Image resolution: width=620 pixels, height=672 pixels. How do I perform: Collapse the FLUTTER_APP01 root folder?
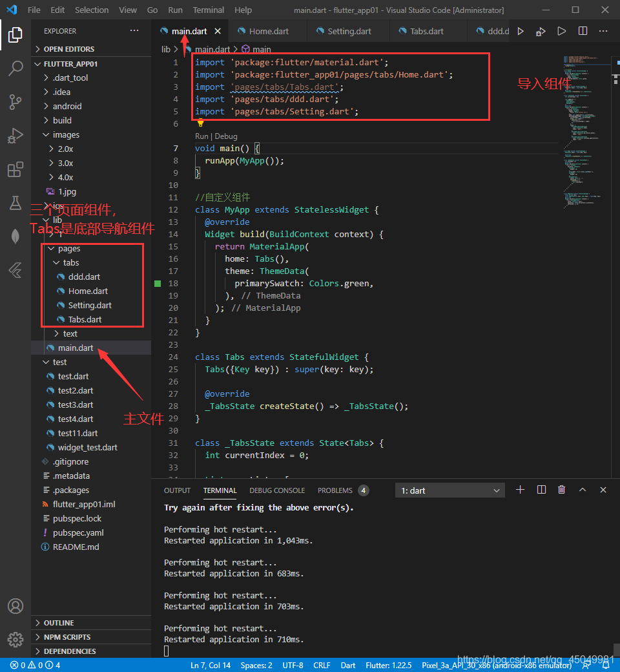[x=91, y=64]
